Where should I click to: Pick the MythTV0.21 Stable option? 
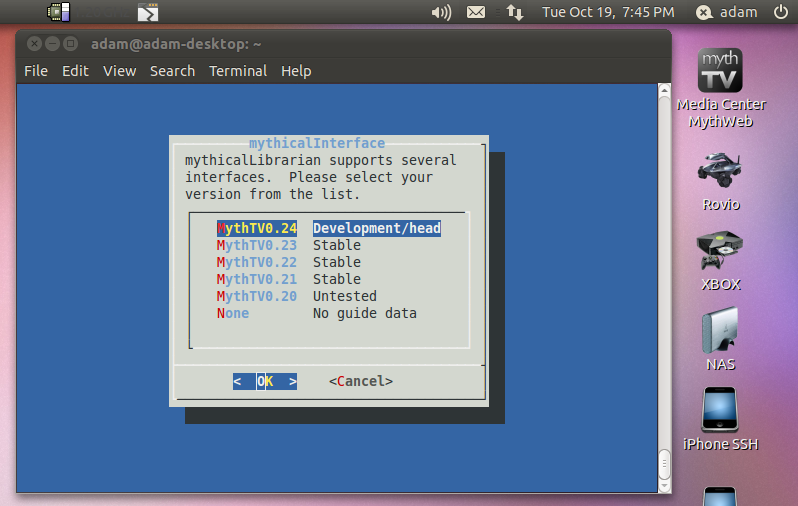coord(289,279)
